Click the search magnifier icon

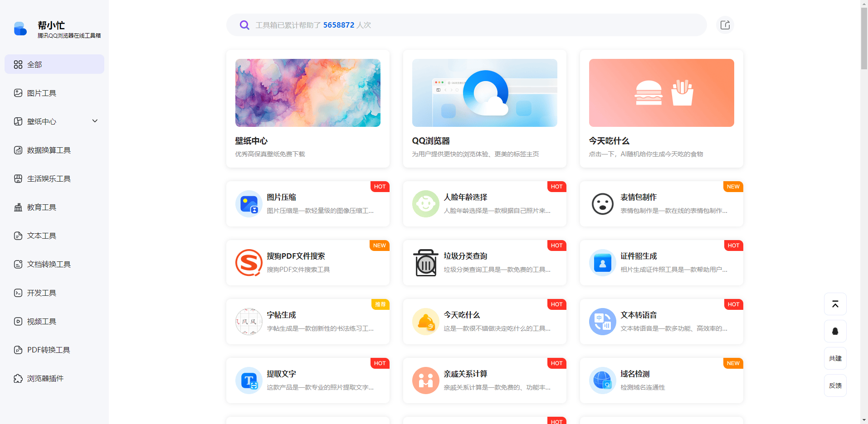click(x=244, y=25)
